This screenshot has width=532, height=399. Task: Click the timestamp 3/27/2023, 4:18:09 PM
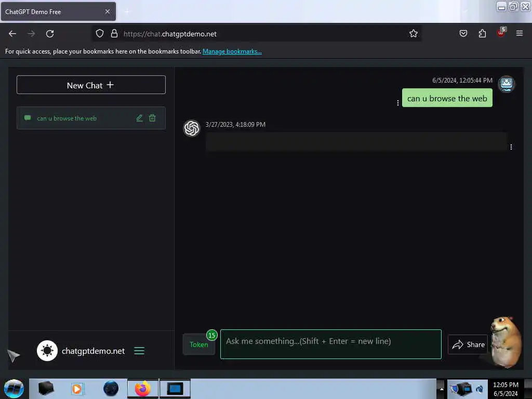pyautogui.click(x=235, y=125)
